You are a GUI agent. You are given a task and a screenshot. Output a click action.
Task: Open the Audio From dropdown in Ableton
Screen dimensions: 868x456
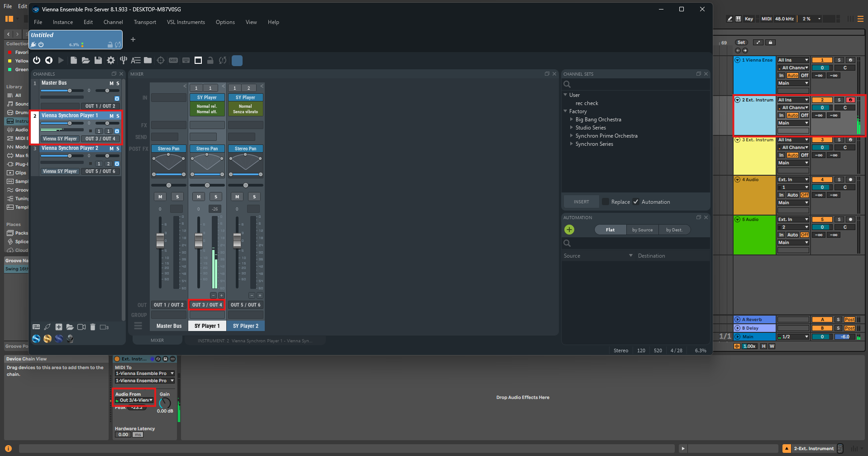[134, 400]
